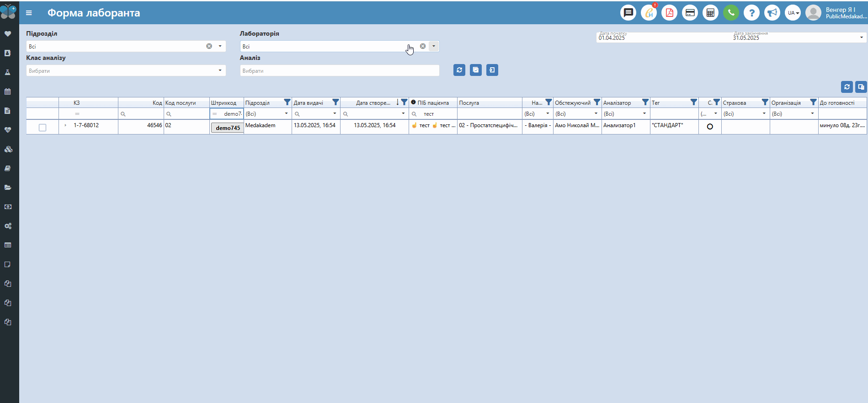Image resolution: width=868 pixels, height=403 pixels.
Task: Click the PDF document icon
Action: pyautogui.click(x=669, y=12)
